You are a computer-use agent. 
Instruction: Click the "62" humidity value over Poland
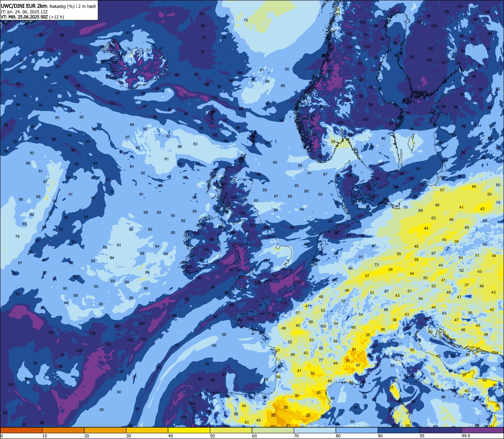pos(434,218)
